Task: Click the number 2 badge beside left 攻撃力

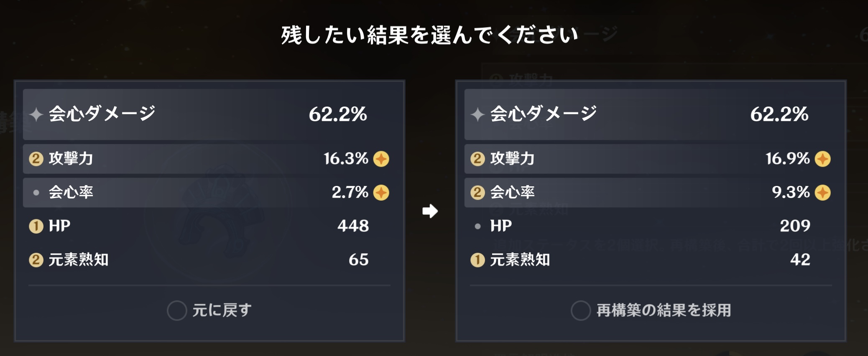Action: tap(36, 159)
